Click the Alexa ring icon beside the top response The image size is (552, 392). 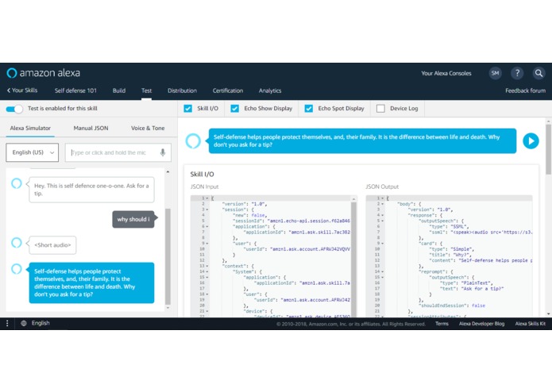[x=193, y=141]
